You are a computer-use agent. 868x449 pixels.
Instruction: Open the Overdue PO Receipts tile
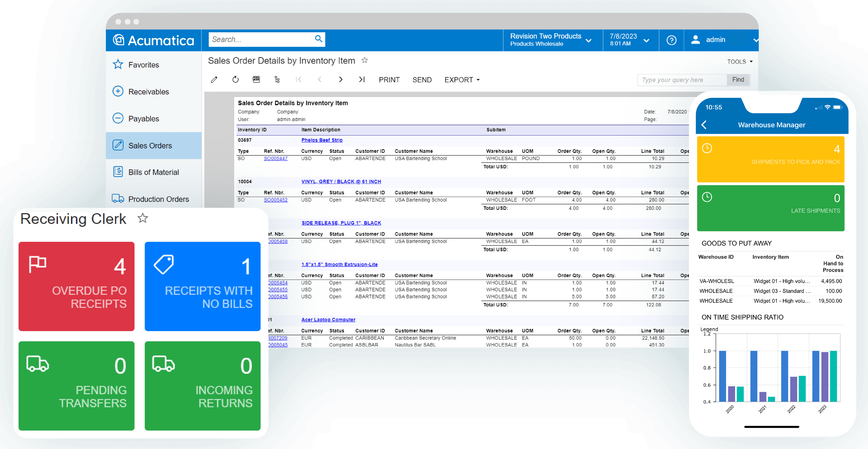point(77,286)
